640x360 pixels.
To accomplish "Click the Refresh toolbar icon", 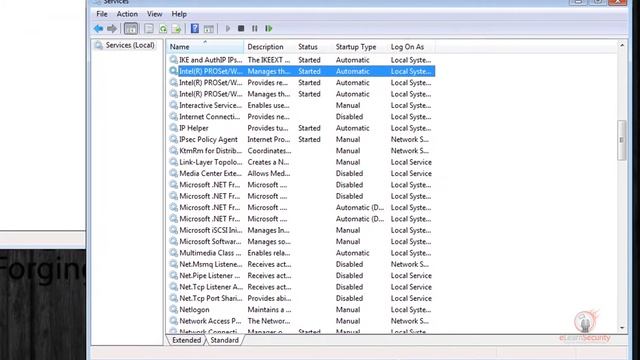I will 163,29.
